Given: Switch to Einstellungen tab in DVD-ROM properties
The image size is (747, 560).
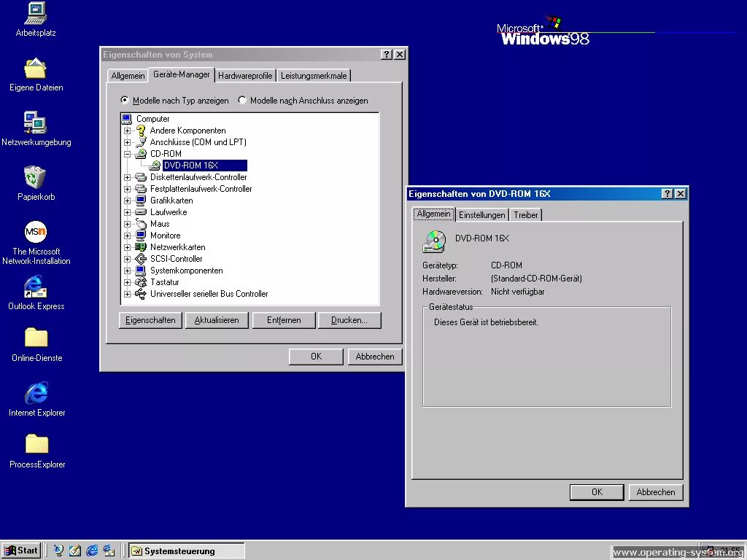Looking at the screenshot, I should 482,215.
